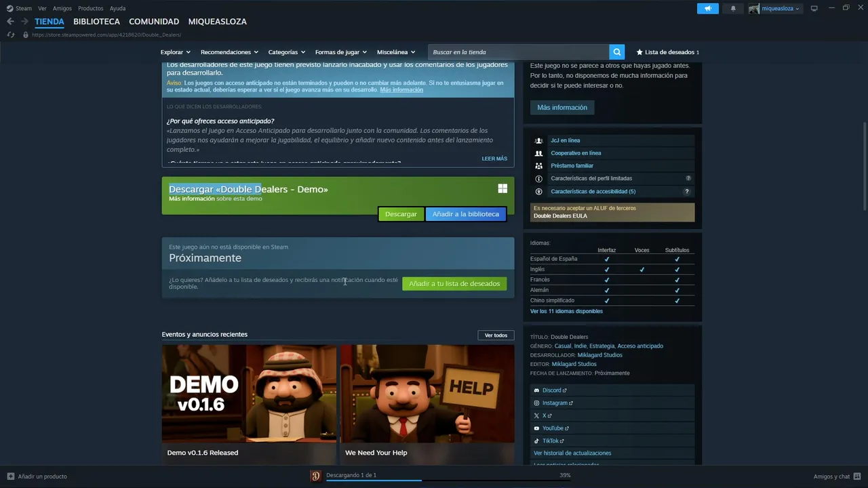Click the plus icon for Añadir un producto
Screen dimensions: 868x488
click(x=10, y=476)
